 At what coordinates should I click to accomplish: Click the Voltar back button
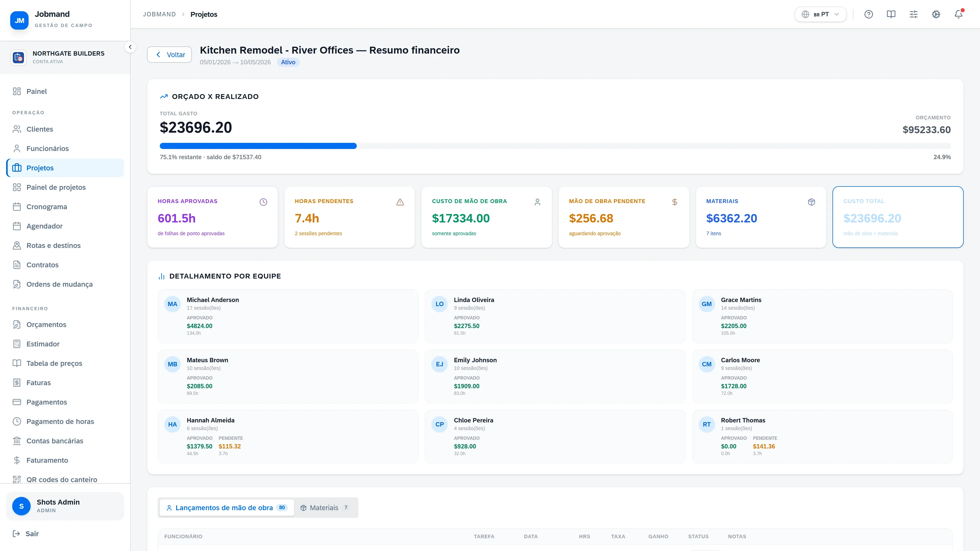(169, 54)
